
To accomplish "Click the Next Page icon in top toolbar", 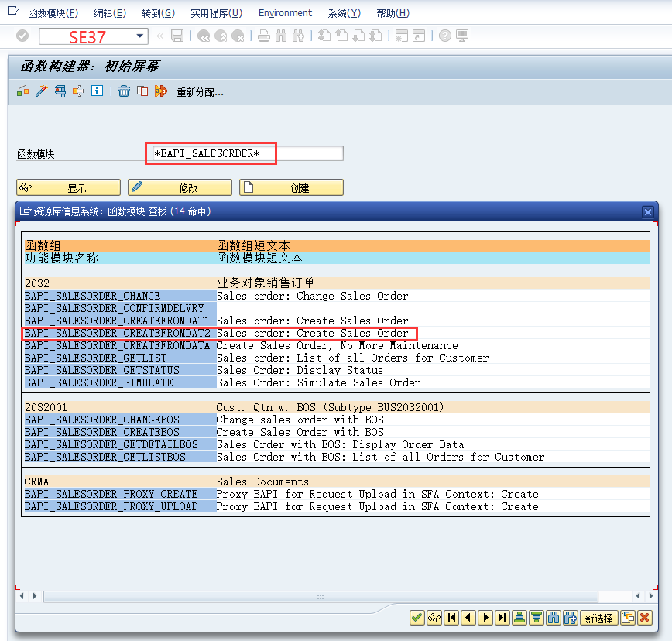I will click(358, 36).
